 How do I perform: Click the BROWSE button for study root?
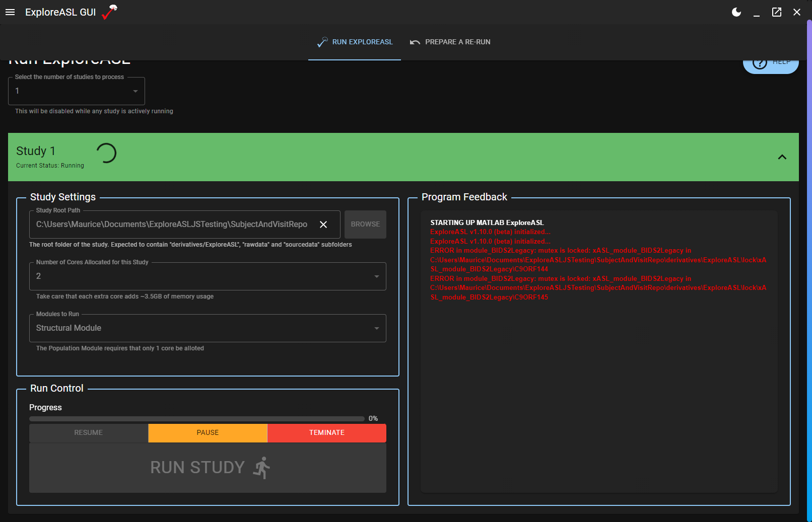coord(365,224)
